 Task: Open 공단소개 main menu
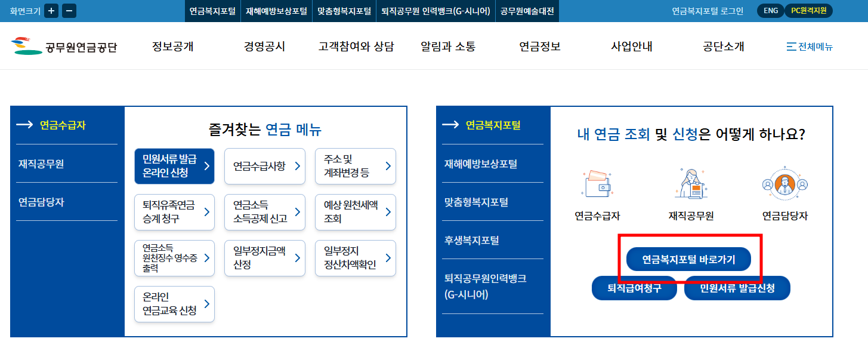[x=724, y=47]
